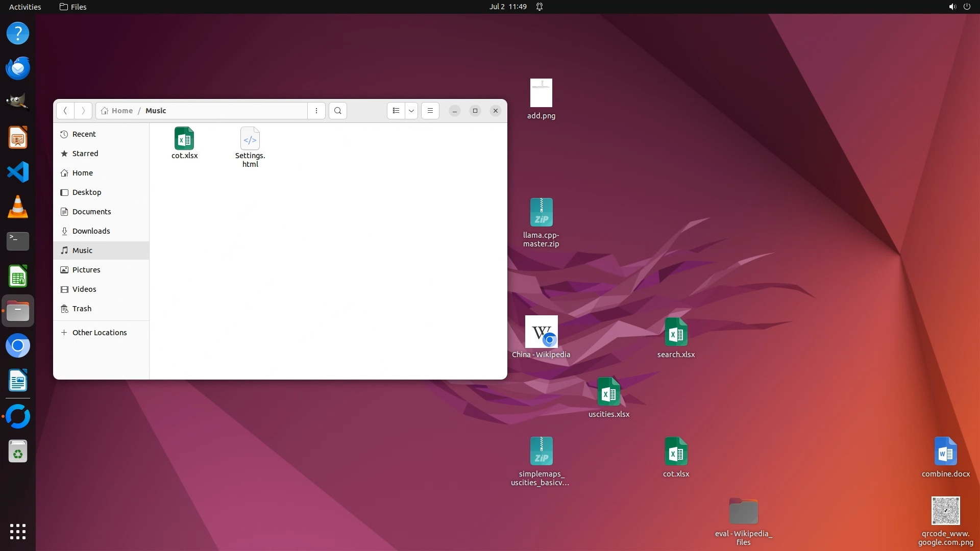Select the Settings.html file
980x551 pixels.
tap(250, 146)
